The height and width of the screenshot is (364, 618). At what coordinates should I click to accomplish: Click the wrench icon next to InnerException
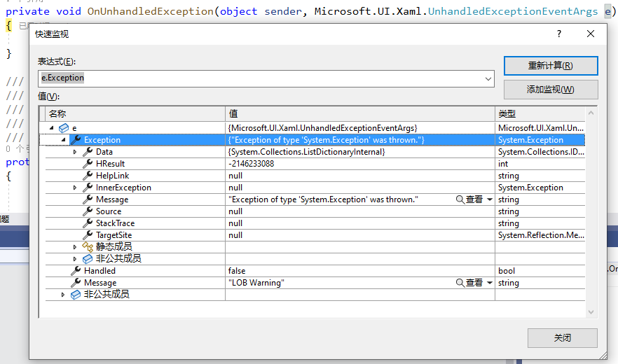coord(88,188)
